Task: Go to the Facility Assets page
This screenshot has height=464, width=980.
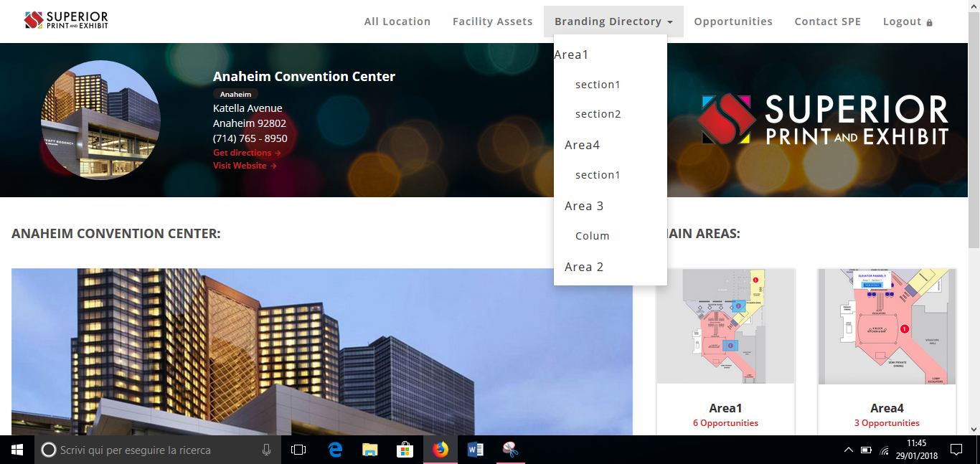Action: (492, 22)
